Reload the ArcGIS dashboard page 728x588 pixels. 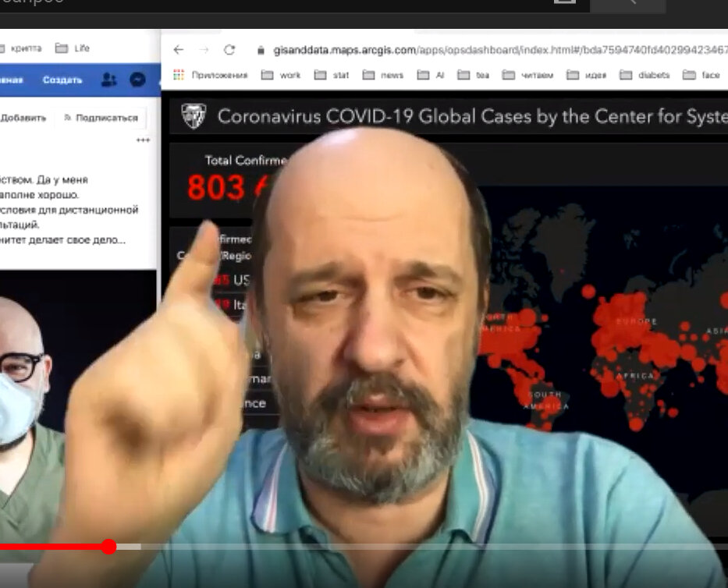(229, 50)
